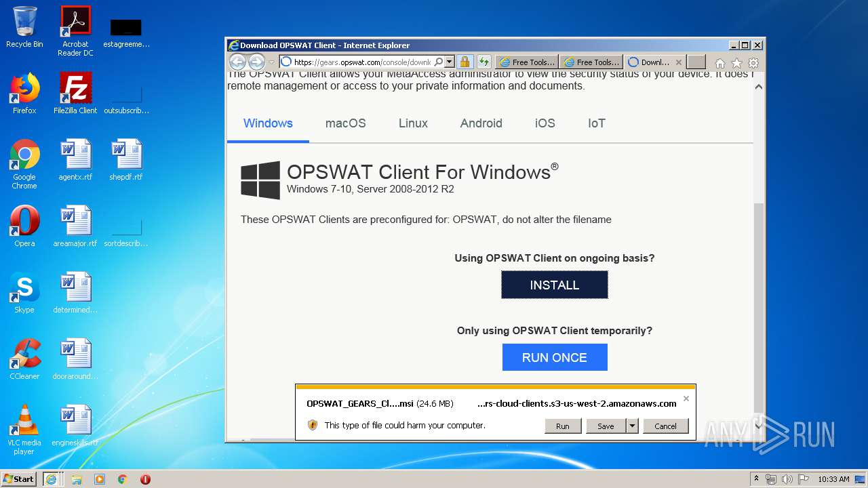Launch Chrome from taskbar
The image size is (868, 488).
[123, 479]
